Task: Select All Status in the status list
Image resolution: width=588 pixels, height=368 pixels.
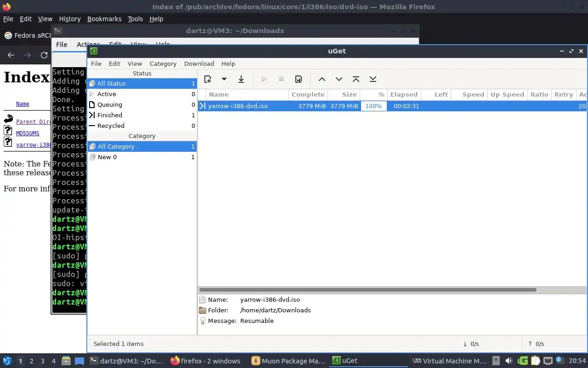Action: coord(142,83)
